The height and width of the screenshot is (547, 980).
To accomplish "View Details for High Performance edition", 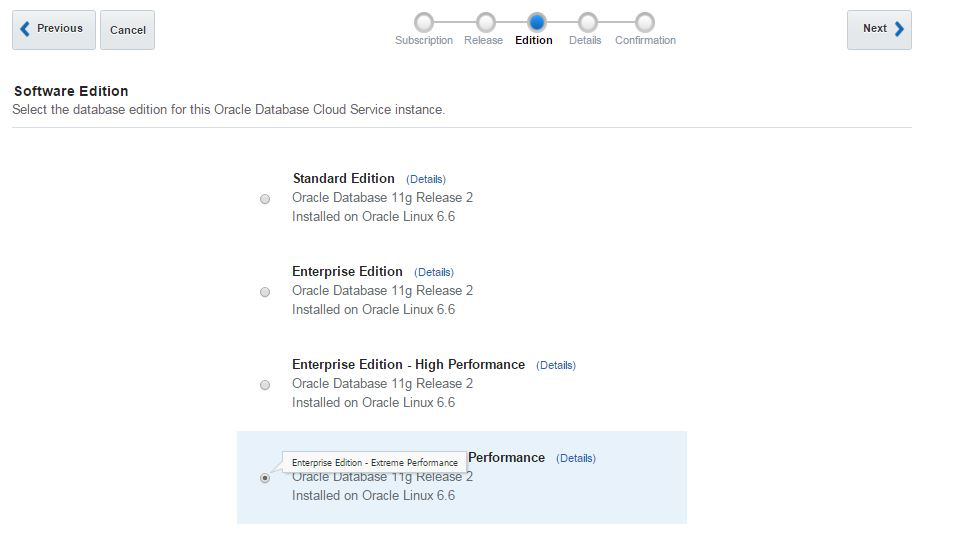I will (556, 365).
